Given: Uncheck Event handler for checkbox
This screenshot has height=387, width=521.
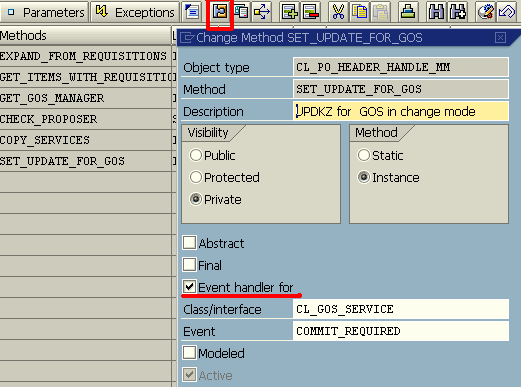Looking at the screenshot, I should (189, 287).
